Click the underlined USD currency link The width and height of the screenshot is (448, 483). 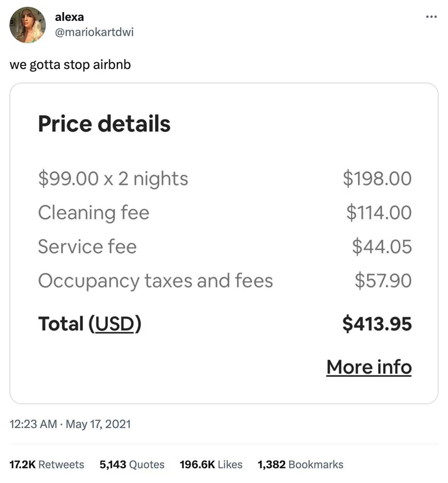[x=115, y=324]
